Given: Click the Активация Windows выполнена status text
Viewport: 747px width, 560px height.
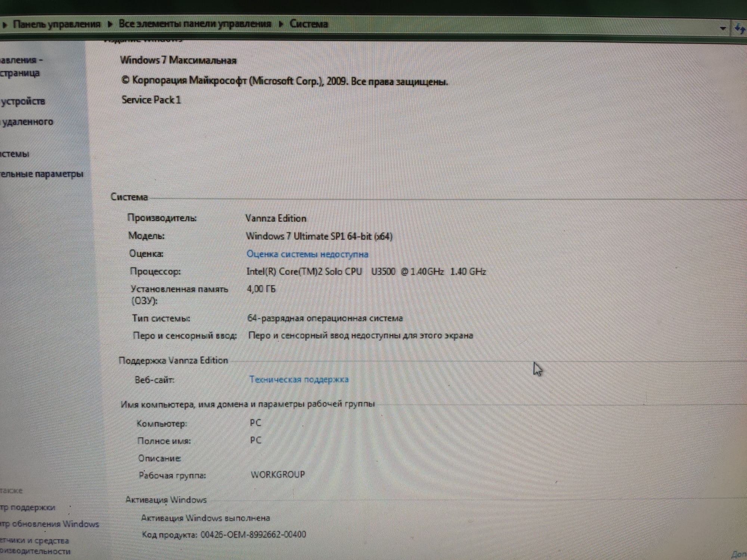Looking at the screenshot, I should tap(205, 518).
